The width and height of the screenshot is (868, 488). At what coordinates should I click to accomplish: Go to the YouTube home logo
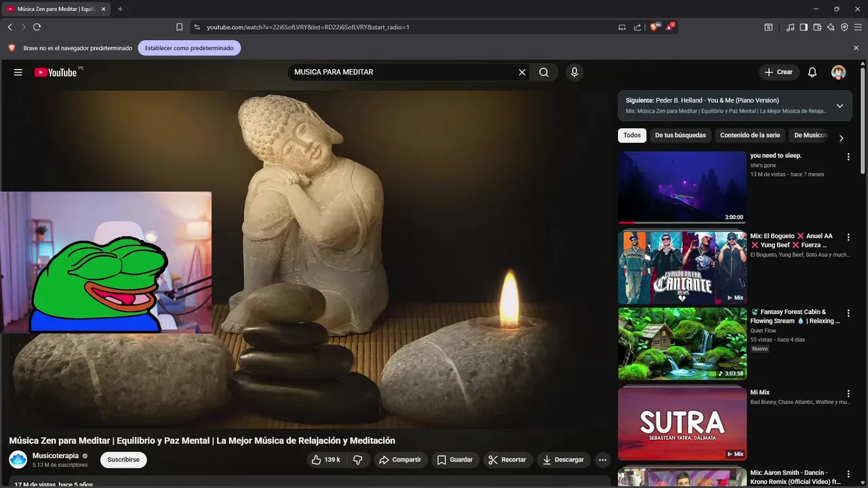(56, 72)
